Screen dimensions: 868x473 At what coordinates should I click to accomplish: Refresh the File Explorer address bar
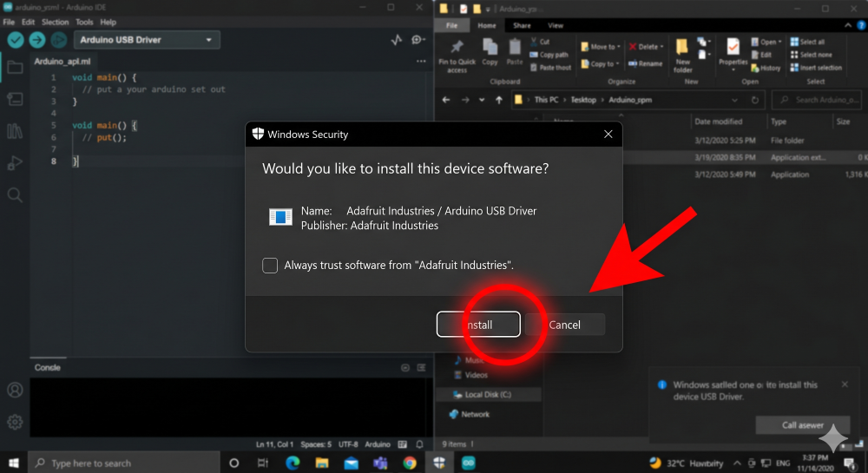(754, 100)
